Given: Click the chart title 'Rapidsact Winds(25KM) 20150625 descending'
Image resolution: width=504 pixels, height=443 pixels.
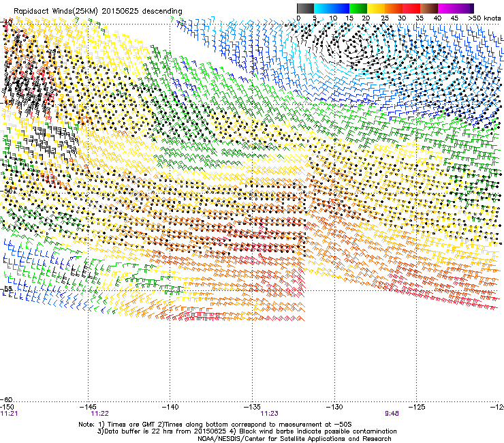Looking at the screenshot, I should (98, 12).
